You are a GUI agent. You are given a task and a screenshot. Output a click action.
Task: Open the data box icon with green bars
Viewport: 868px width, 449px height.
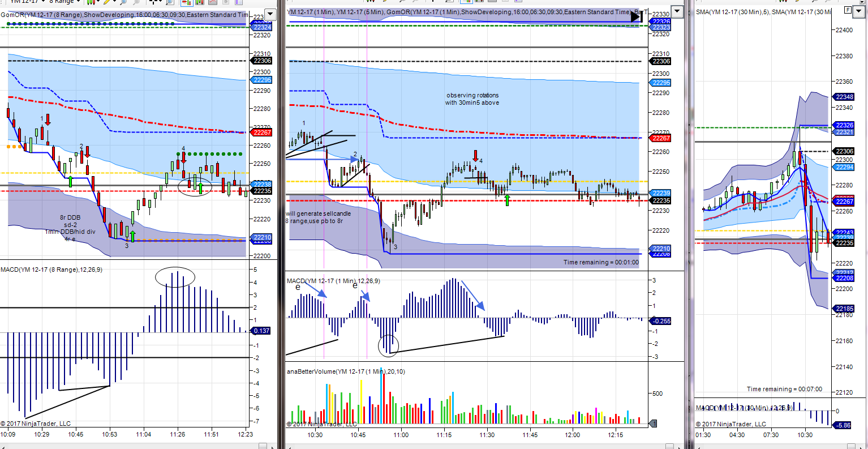point(199,2)
